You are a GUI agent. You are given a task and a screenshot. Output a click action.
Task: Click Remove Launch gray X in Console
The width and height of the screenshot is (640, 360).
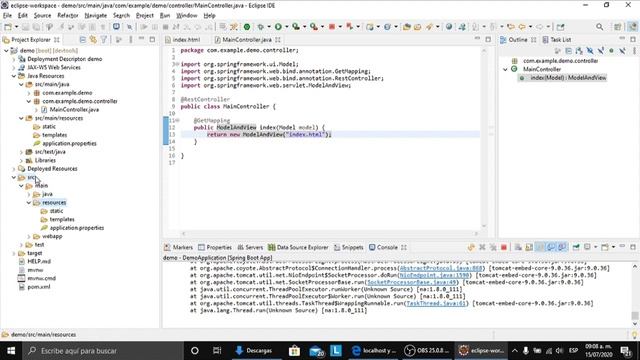482,247
